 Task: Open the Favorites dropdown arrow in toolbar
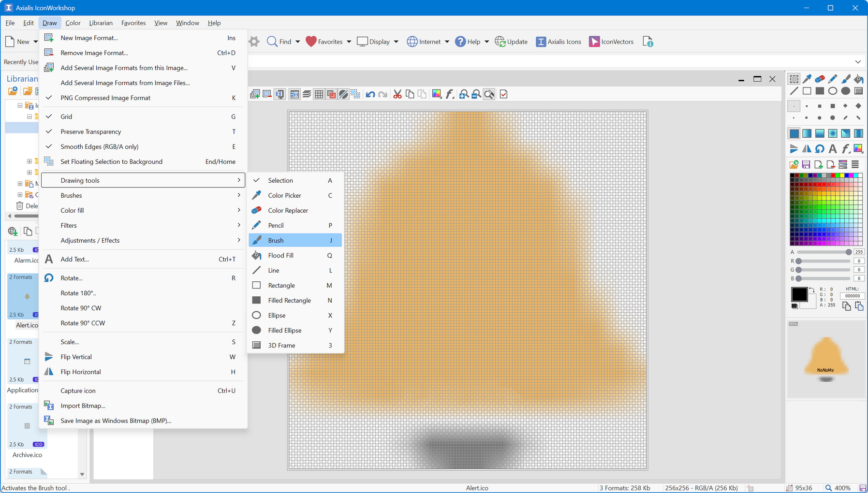point(349,42)
